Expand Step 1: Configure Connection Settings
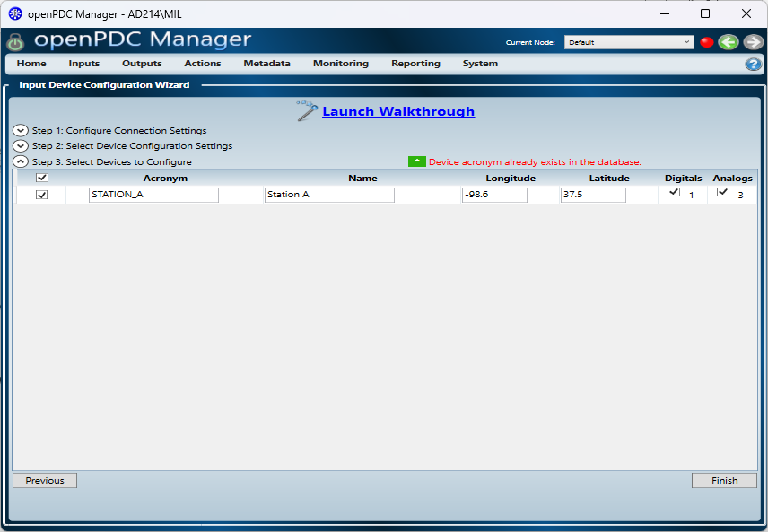 coord(21,130)
